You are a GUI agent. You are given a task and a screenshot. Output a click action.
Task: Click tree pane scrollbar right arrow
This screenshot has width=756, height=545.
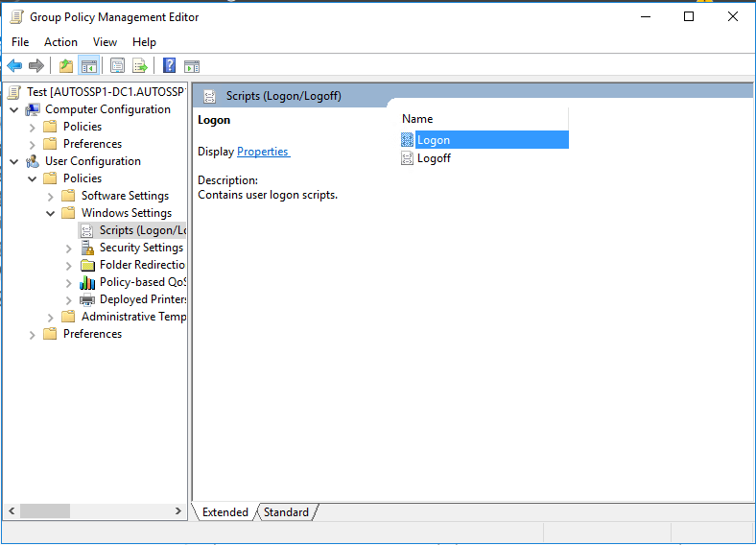[x=178, y=510]
